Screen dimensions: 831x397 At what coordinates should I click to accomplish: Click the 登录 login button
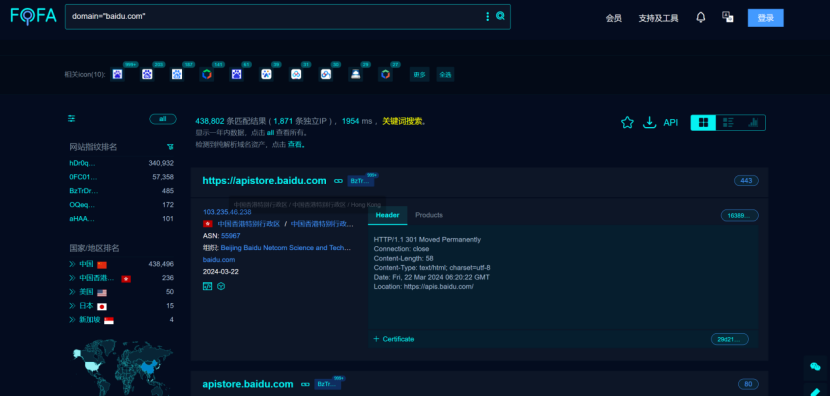click(x=765, y=18)
